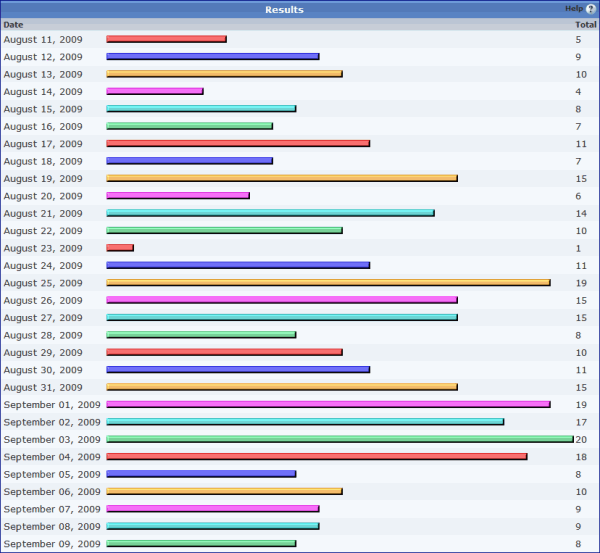
Task: Select the September 02, 2009 date label
Action: (x=52, y=422)
